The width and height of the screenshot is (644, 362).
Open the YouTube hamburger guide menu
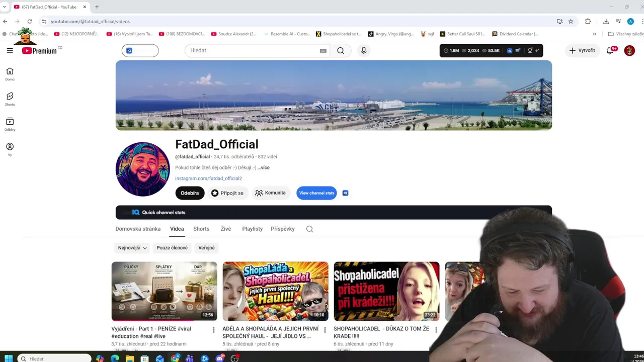[x=10, y=50]
